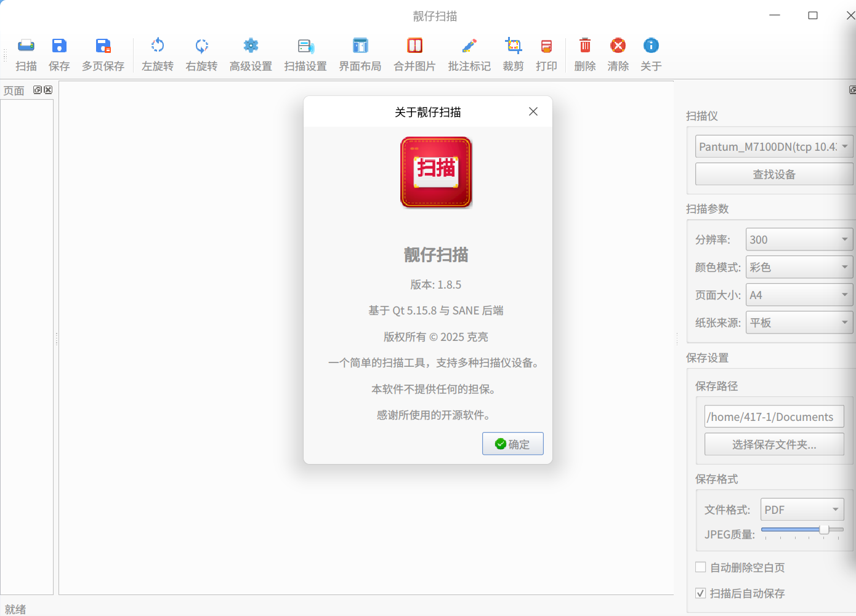Image resolution: width=856 pixels, height=616 pixels.
Task: Click the 版本: 1.8.5 text
Action: (x=436, y=285)
